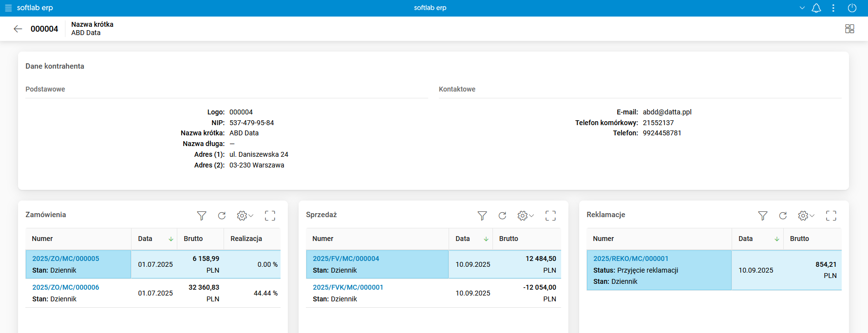Open Zamówienia panel settings gear

245,216
